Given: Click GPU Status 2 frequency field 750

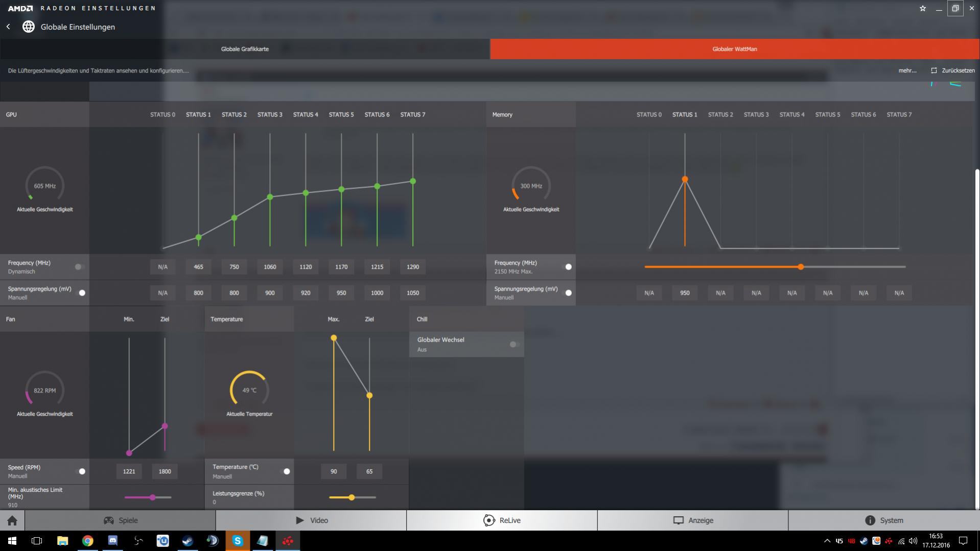Looking at the screenshot, I should pyautogui.click(x=234, y=267).
